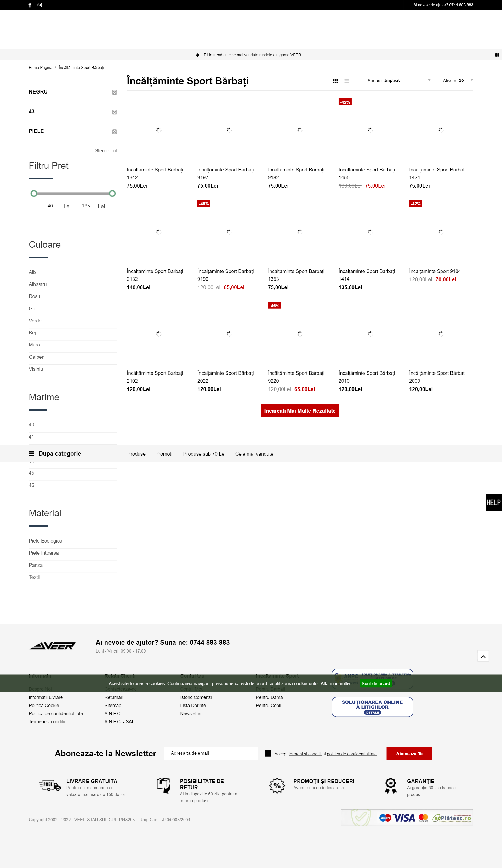Filter by material Panza
Image resolution: width=502 pixels, height=868 pixels.
click(36, 565)
